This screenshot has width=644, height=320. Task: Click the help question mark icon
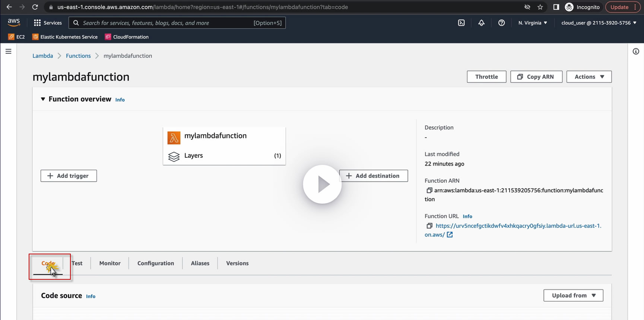[x=501, y=23]
